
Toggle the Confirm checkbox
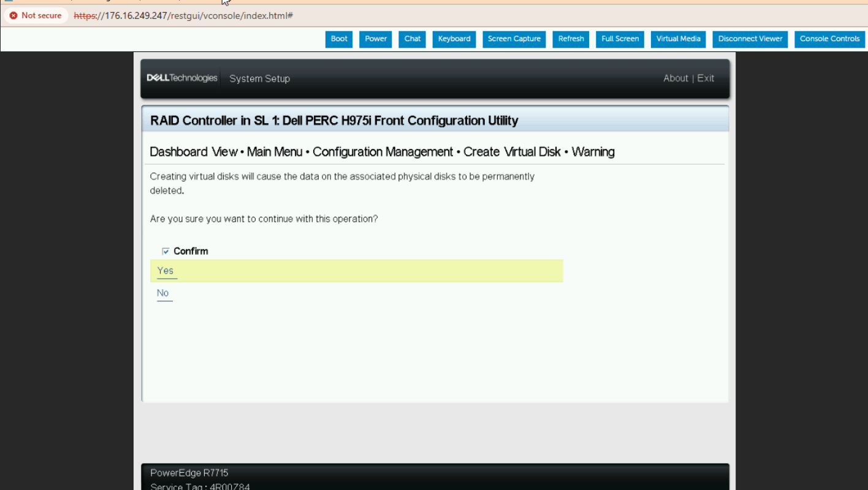click(x=166, y=251)
